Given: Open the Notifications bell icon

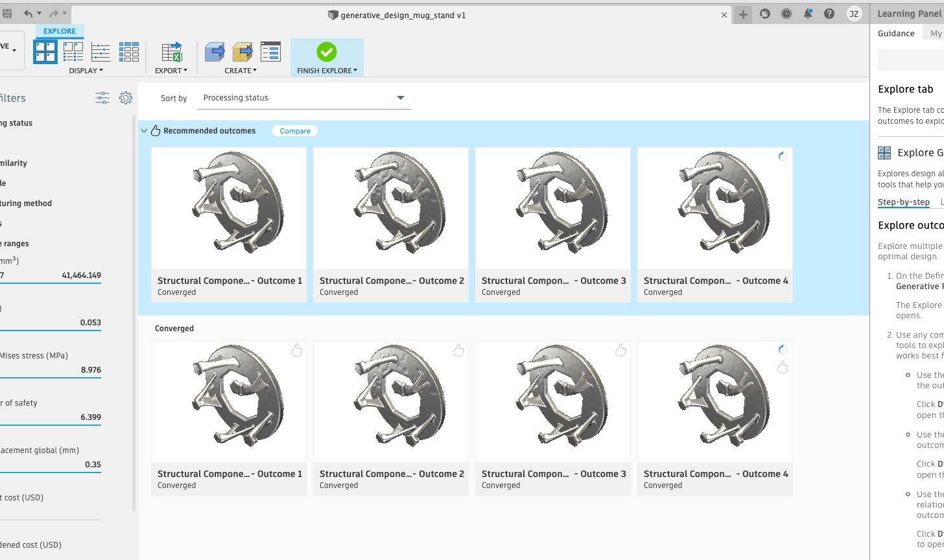Looking at the screenshot, I should pyautogui.click(x=808, y=14).
